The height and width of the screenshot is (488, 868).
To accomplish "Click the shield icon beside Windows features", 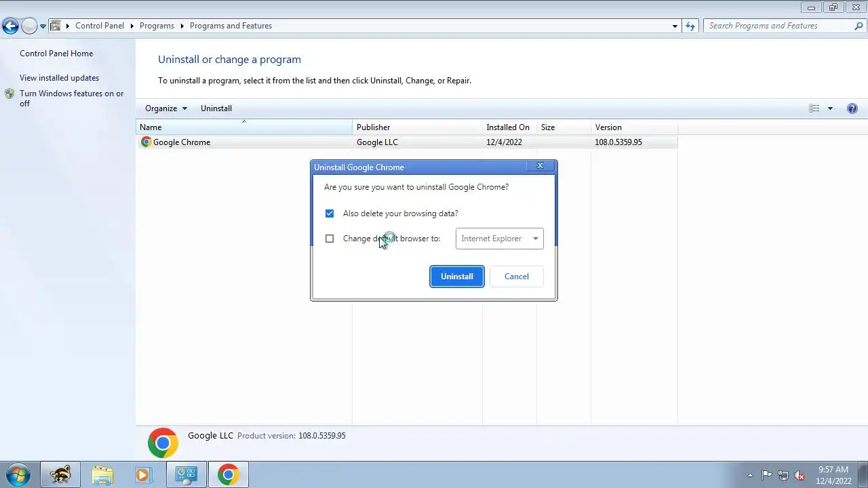I will (9, 94).
